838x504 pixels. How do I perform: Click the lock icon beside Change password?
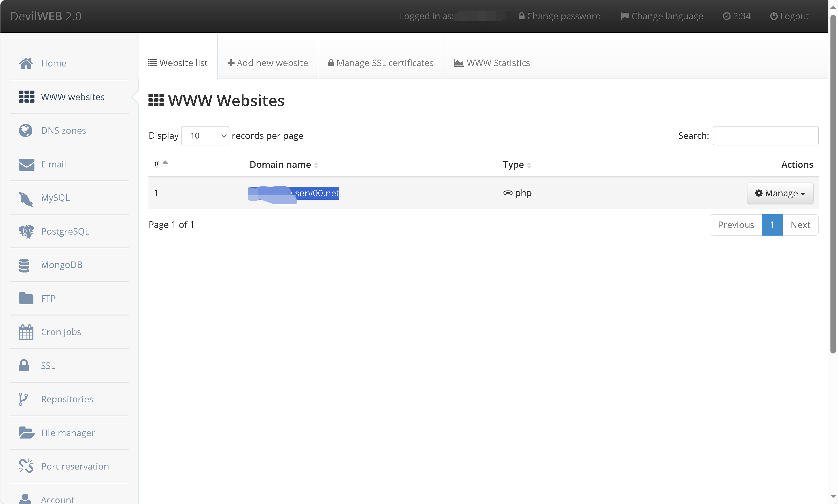[521, 16]
